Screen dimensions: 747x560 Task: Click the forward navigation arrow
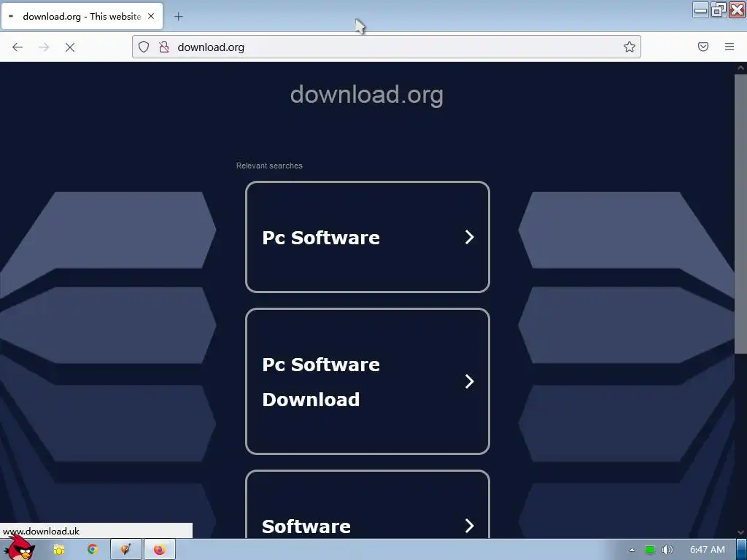[x=44, y=47]
